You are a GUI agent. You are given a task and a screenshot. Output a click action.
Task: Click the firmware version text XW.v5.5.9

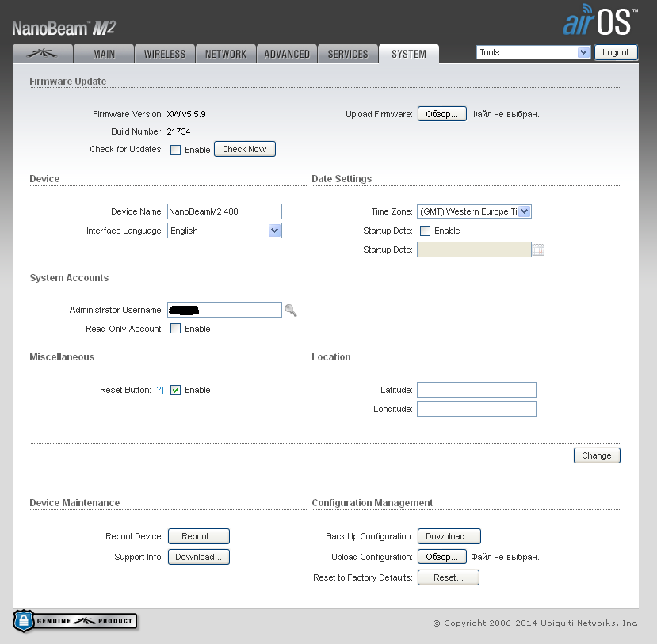186,114
